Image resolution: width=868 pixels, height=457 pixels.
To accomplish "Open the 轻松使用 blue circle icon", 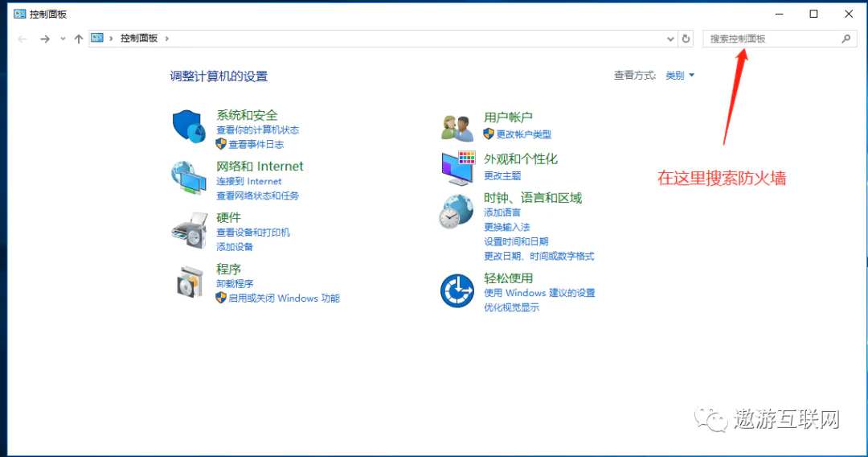I will click(x=457, y=290).
